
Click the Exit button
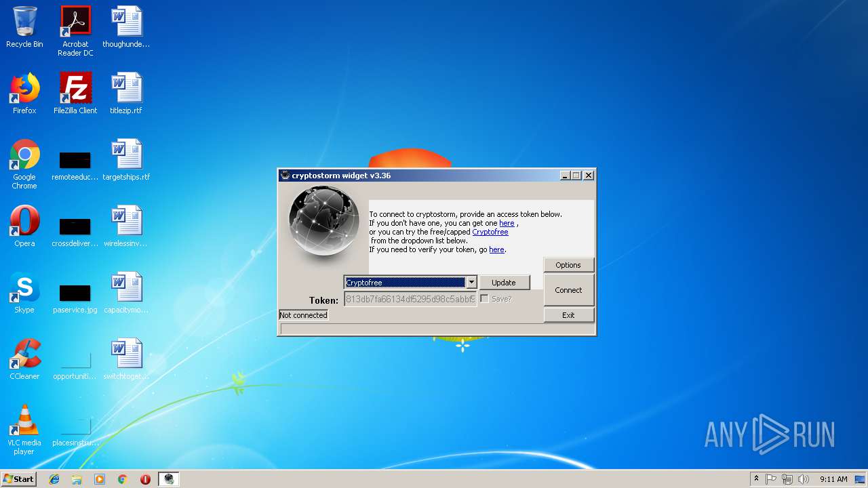coord(568,315)
